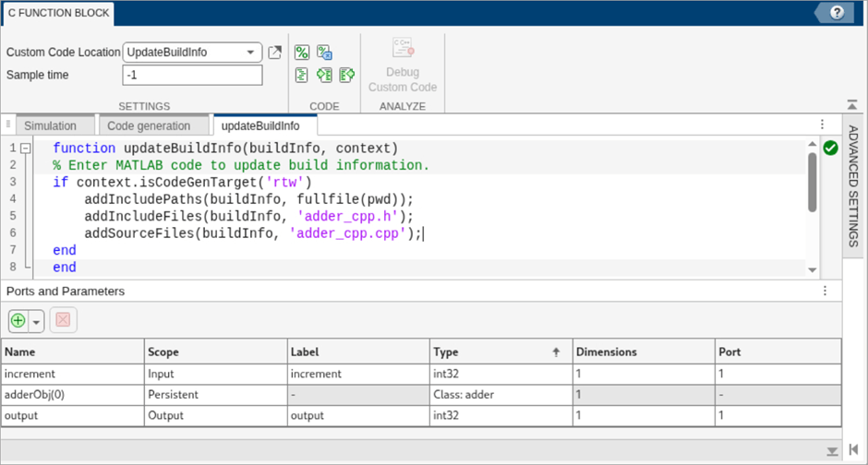868x465 pixels.
Task: Click the Dimensions column header
Action: pyautogui.click(x=644, y=352)
